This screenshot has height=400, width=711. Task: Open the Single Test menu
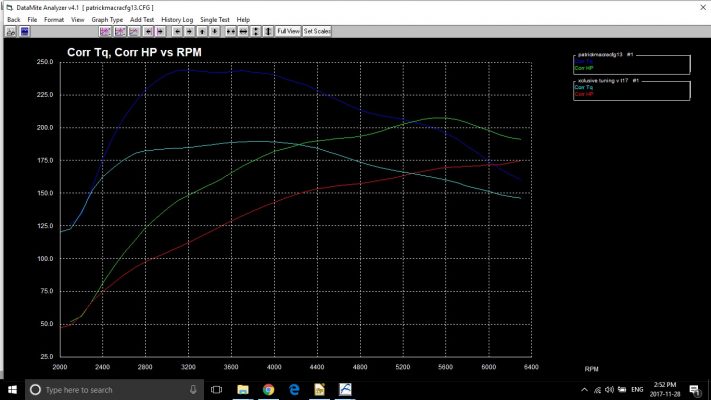point(215,20)
